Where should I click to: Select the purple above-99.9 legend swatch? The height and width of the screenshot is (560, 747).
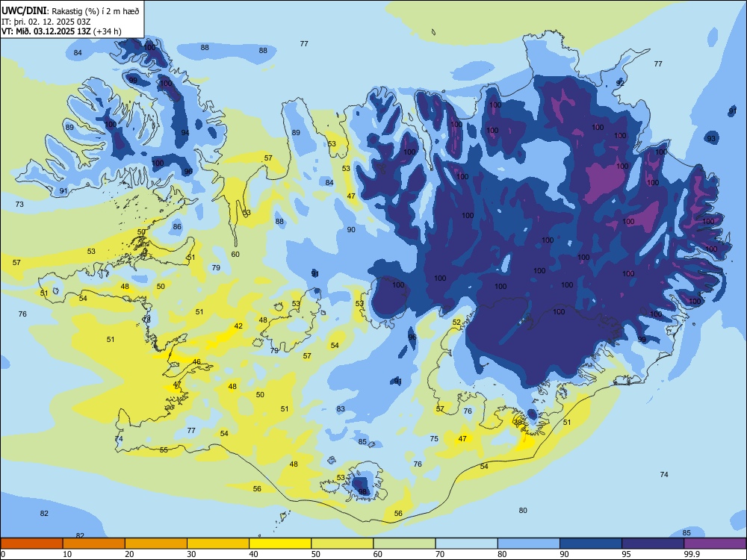(x=715, y=544)
